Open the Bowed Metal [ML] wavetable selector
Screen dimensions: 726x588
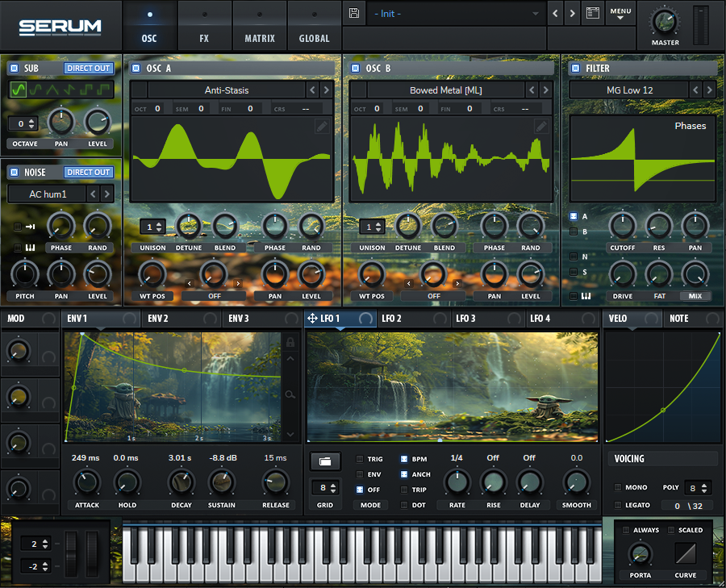446,90
